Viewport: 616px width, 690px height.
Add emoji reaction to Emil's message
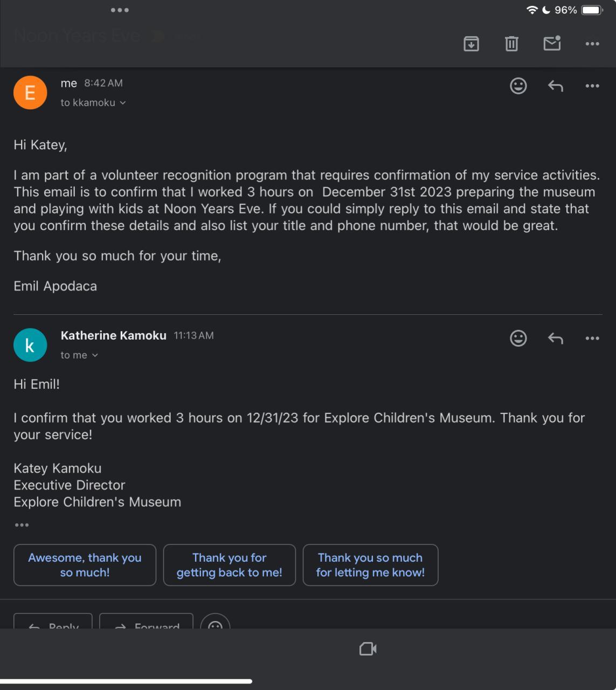pyautogui.click(x=518, y=86)
